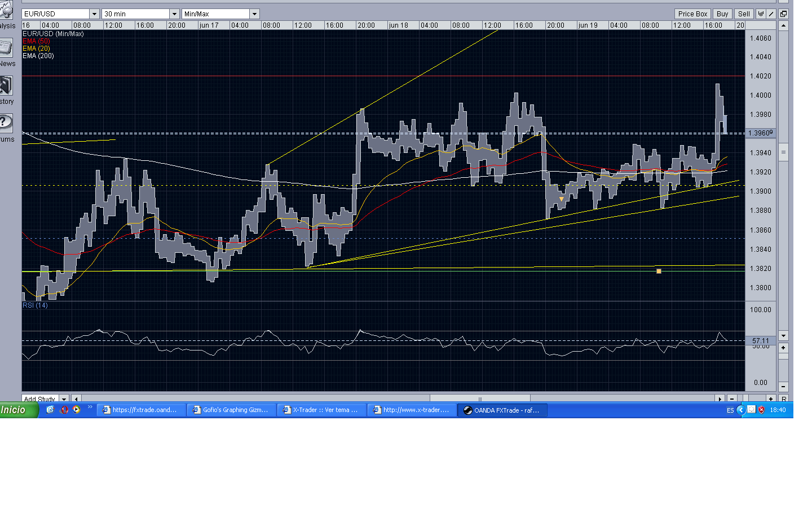The height and width of the screenshot is (508, 812).
Task: Click the candlestick chart-style icon
Action: (x=761, y=14)
